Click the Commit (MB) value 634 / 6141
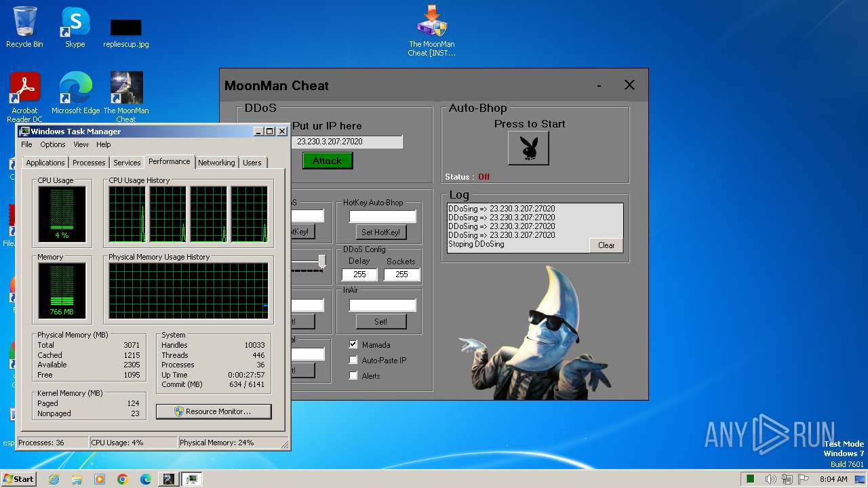 (x=245, y=384)
